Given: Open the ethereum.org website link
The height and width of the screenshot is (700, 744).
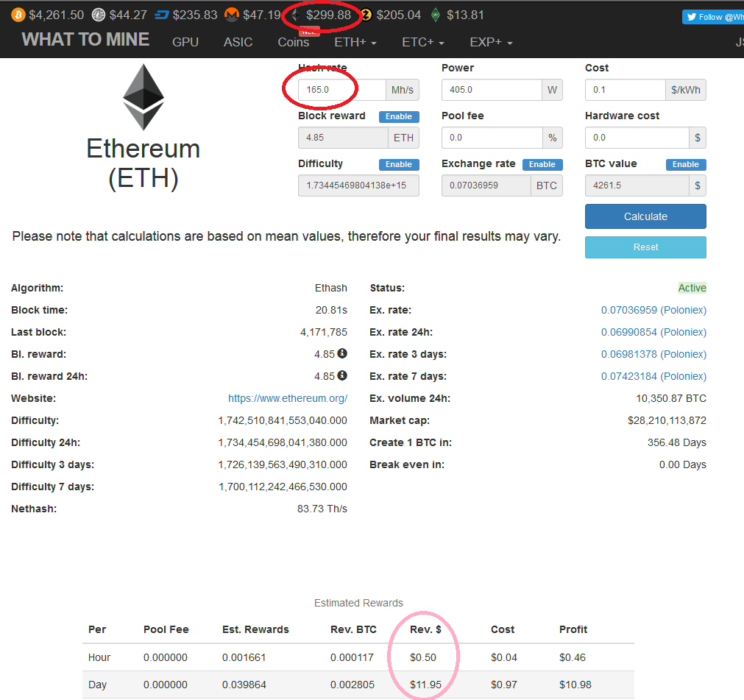Looking at the screenshot, I should pos(288,398).
